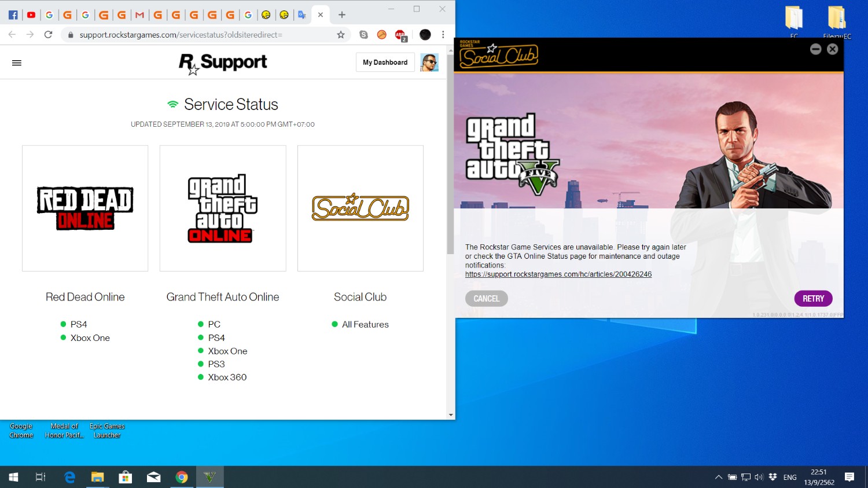This screenshot has height=488, width=868.
Task: Click the Grand Theft Auto V logo in launcher
Action: [x=512, y=154]
